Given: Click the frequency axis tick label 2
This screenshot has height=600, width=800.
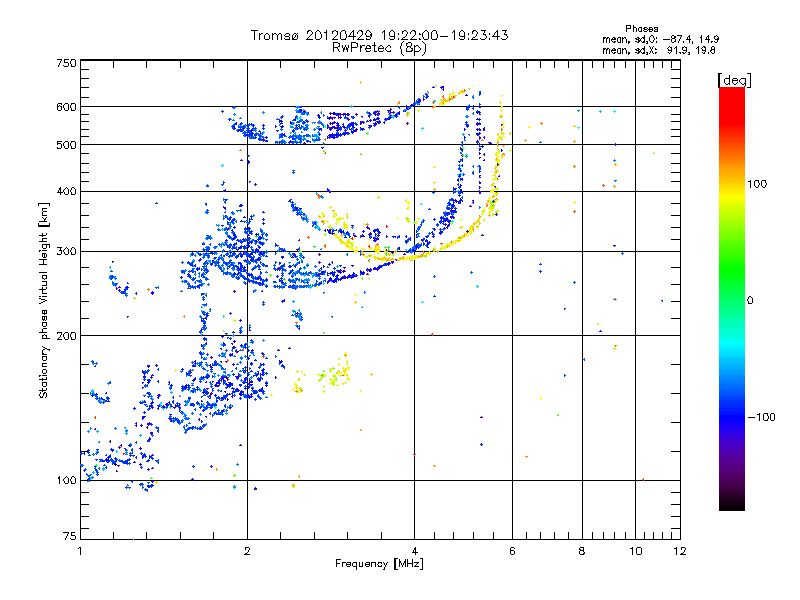Looking at the screenshot, I should (247, 551).
